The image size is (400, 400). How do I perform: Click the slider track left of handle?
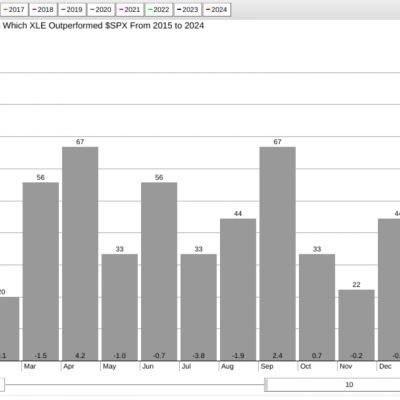point(134,385)
